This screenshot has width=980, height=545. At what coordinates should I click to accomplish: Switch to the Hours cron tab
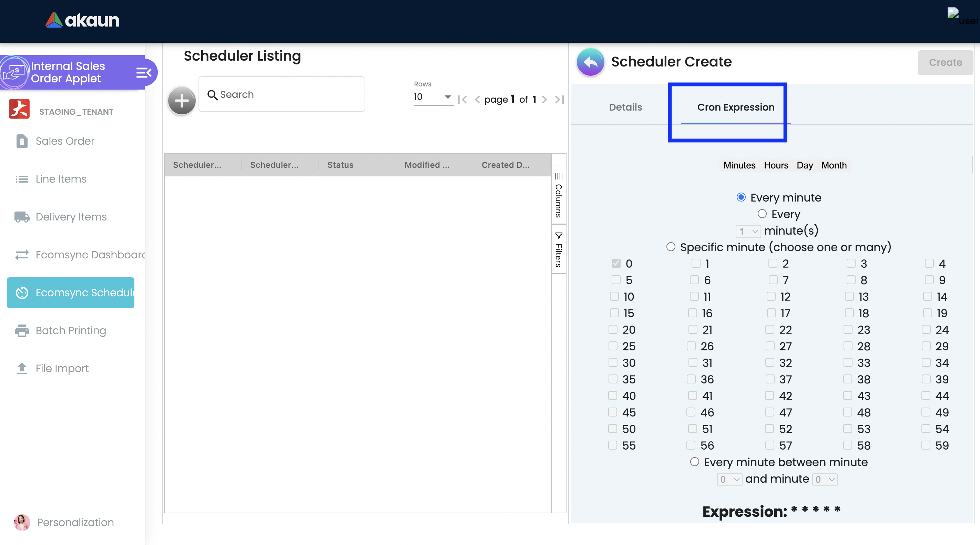coord(776,165)
